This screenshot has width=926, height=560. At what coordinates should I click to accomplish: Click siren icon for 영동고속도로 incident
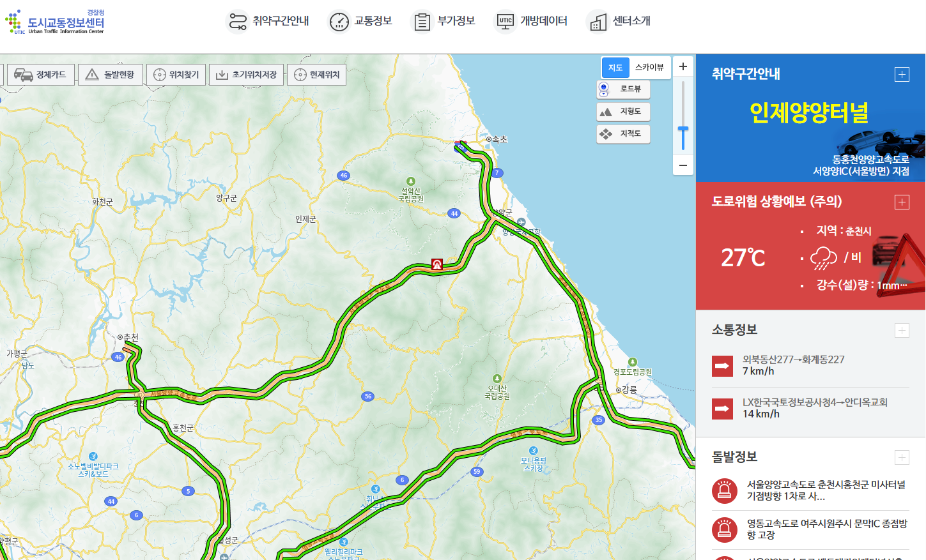point(725,529)
